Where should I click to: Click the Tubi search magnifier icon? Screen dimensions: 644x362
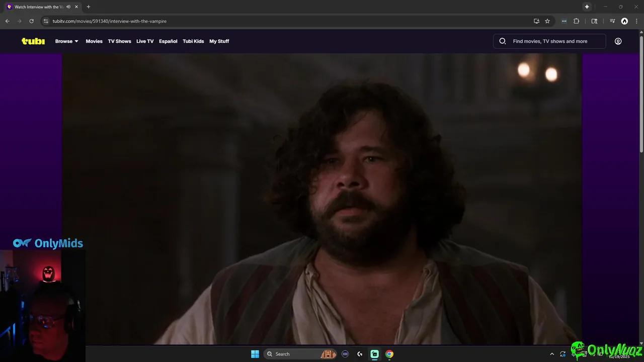(502, 41)
